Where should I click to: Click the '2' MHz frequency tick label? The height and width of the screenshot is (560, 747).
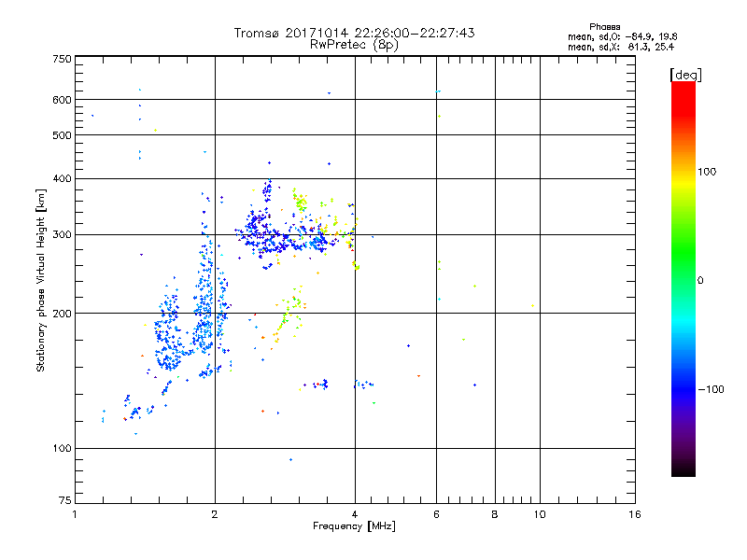point(215,514)
